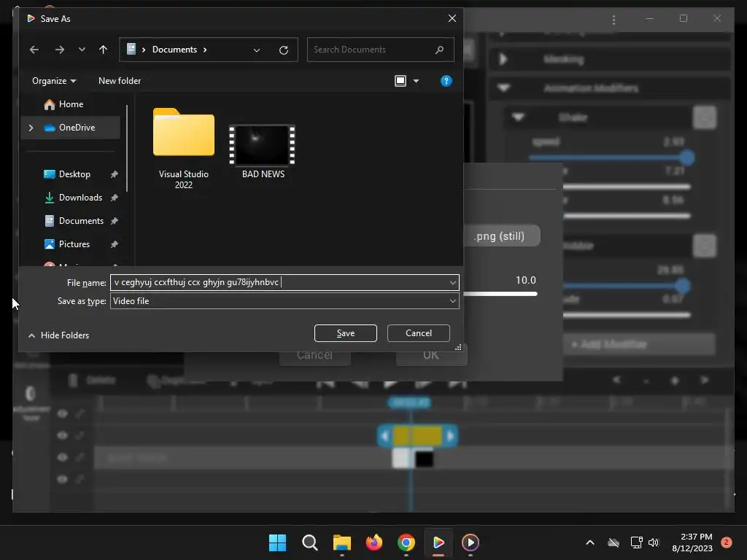The height and width of the screenshot is (560, 747).
Task: Open Desktop quick access folder
Action: (x=74, y=174)
